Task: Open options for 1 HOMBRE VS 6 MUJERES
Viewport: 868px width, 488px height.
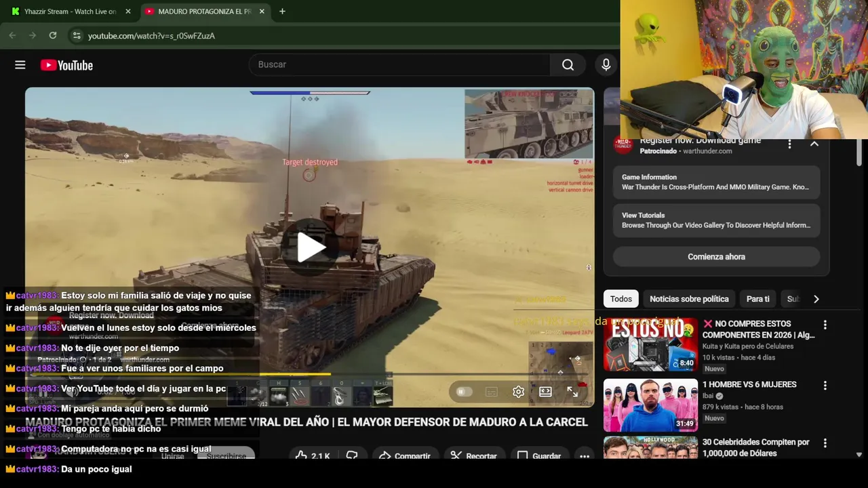Action: click(825, 386)
